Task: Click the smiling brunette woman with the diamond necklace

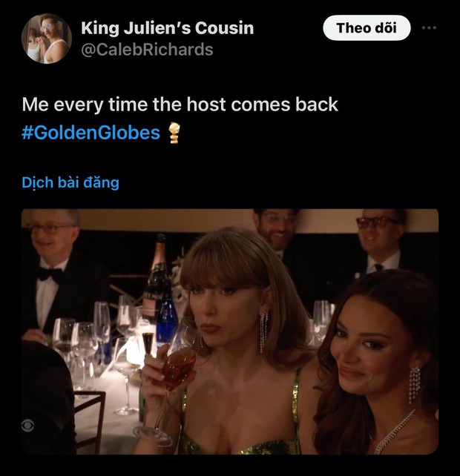Action: (380, 364)
